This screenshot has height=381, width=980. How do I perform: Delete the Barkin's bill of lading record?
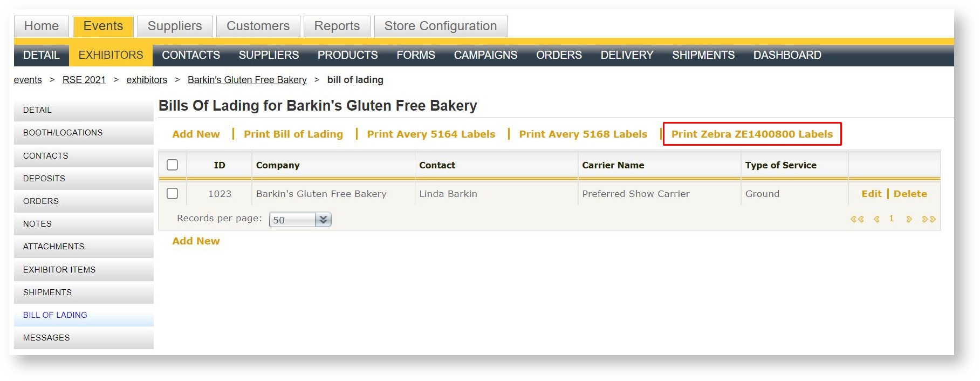click(910, 194)
